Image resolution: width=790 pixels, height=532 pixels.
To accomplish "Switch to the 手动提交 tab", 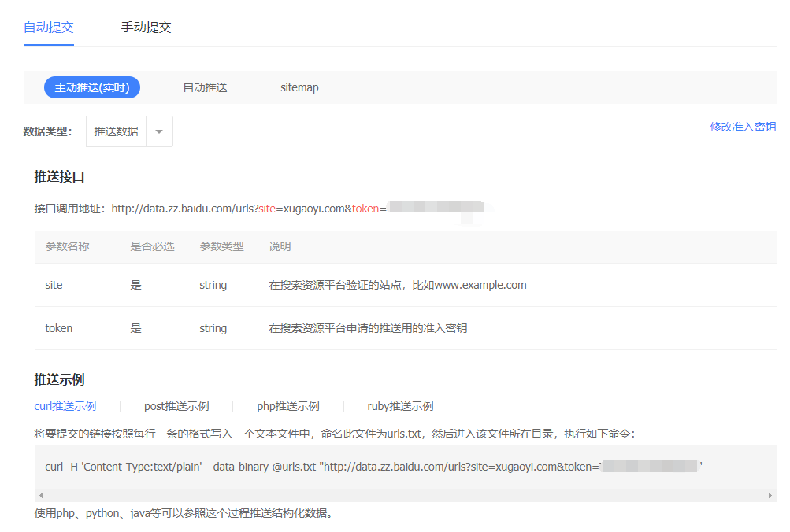I will 146,26.
